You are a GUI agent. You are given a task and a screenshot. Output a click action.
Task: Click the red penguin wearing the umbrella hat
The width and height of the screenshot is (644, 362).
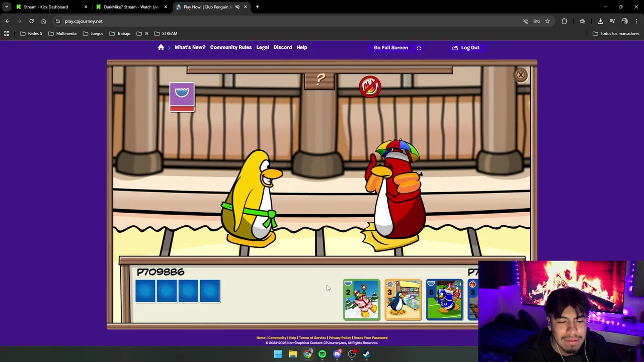(x=395, y=195)
